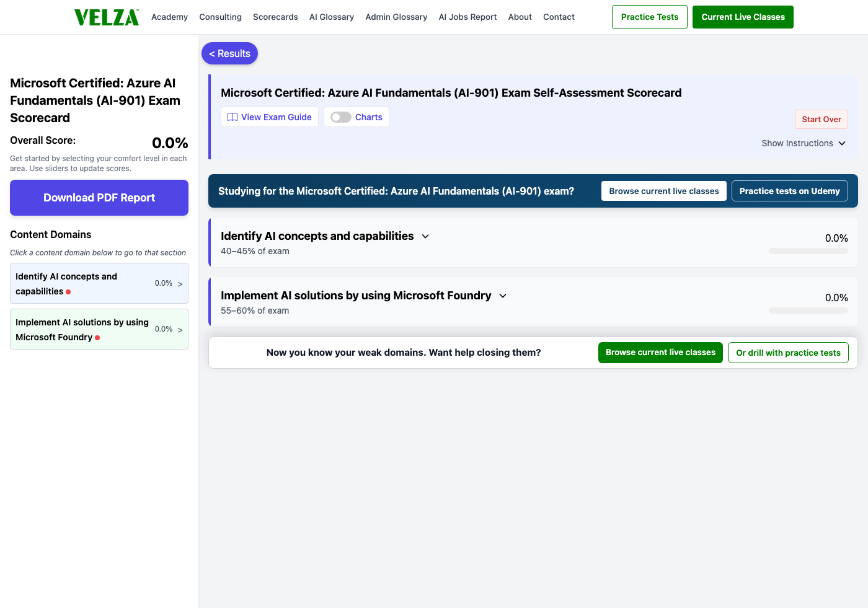The image size is (868, 608).
Task: Expand Implement AI solutions by using Microsoft Foundry section
Action: [503, 296]
